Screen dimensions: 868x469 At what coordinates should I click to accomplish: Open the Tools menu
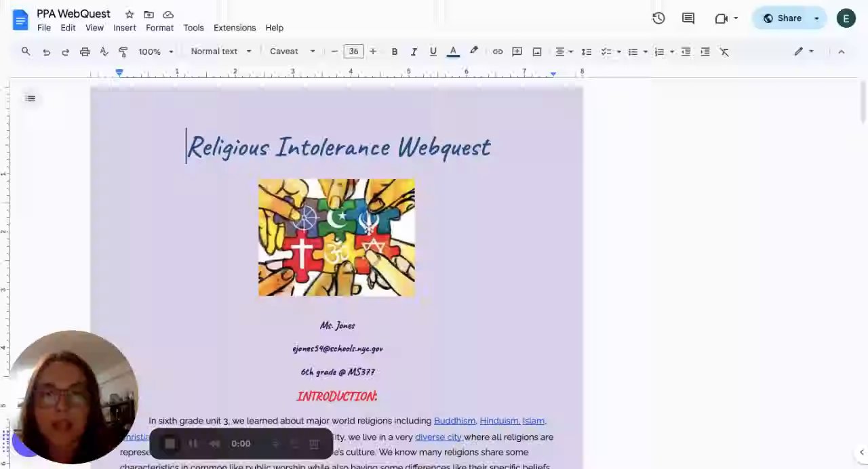(193, 28)
